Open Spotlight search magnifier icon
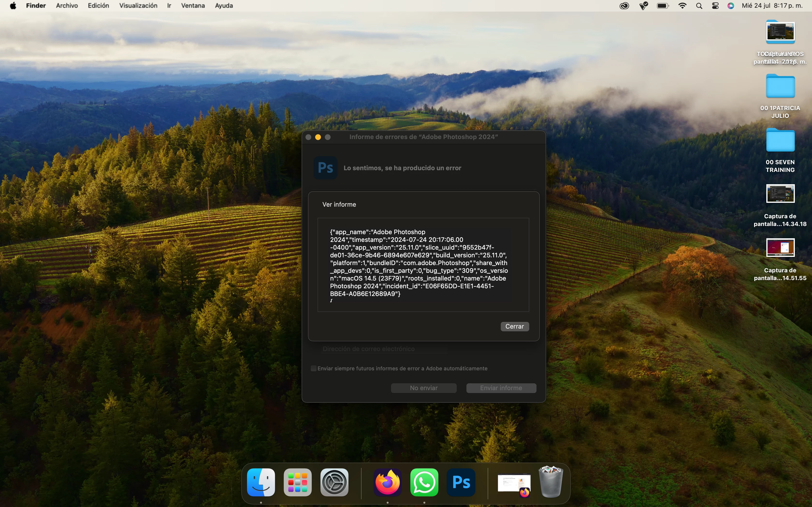 tap(699, 6)
